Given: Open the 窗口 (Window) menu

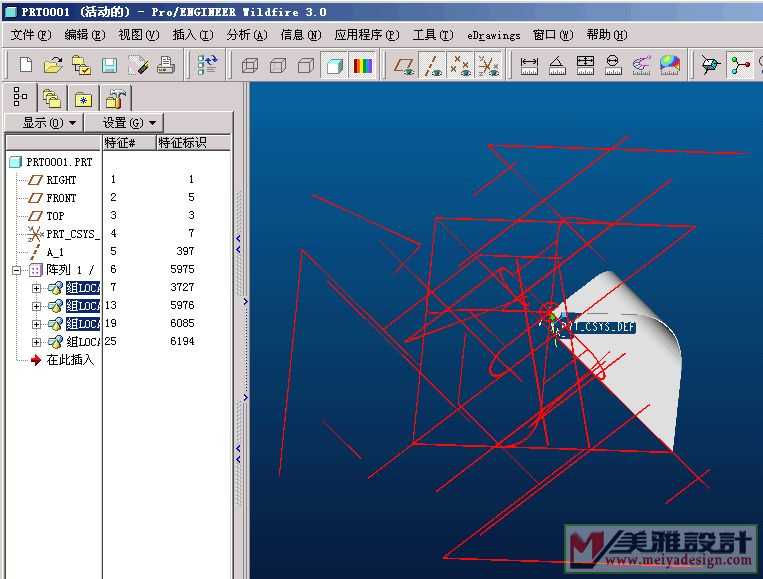Looking at the screenshot, I should coord(553,35).
